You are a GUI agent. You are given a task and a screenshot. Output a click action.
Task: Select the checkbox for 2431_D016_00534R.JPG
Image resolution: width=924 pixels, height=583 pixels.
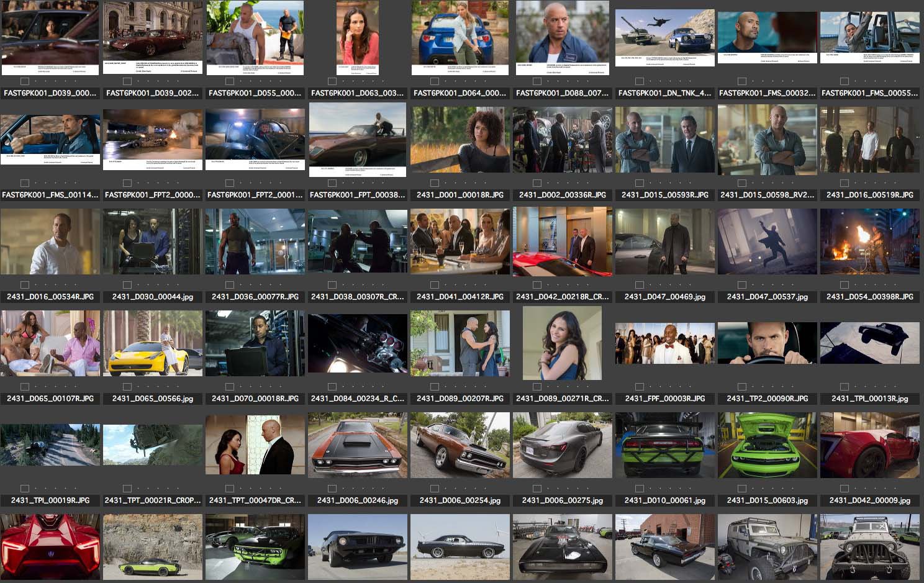tap(25, 285)
